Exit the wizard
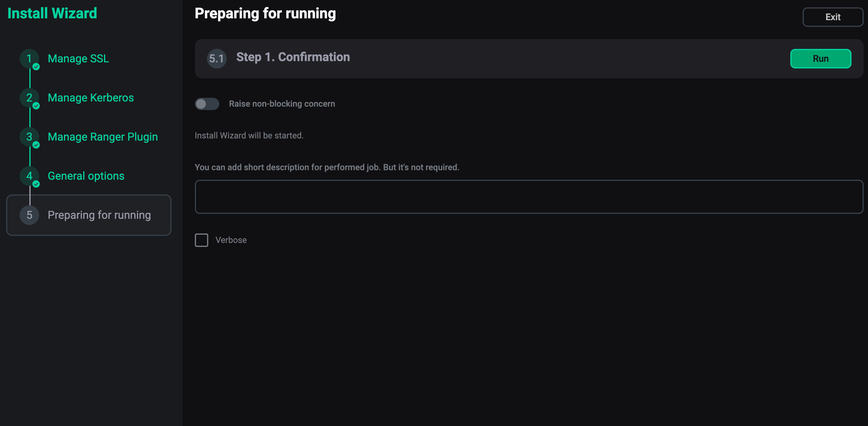Viewport: 868px width, 426px height. pos(833,17)
